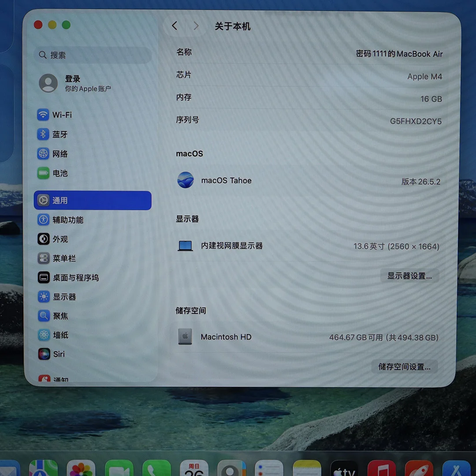The image size is (476, 476).
Task: Close the System Settings window
Action: click(x=38, y=25)
